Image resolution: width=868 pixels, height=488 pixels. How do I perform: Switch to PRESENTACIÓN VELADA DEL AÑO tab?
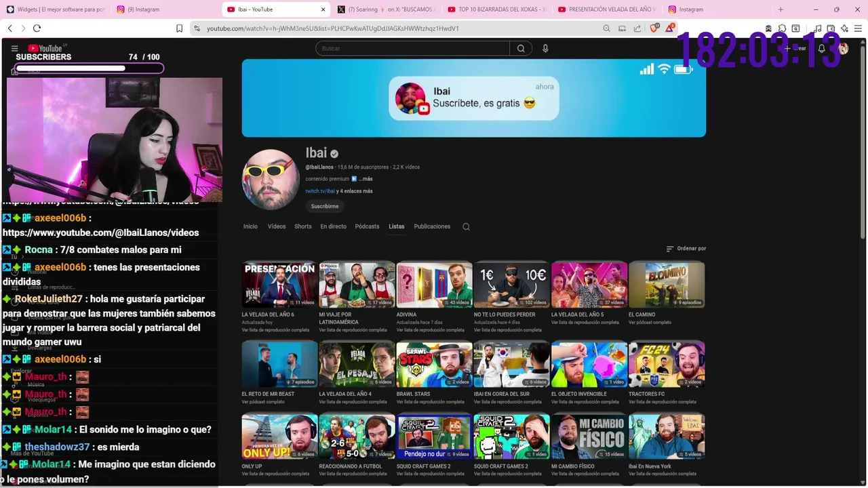(608, 9)
